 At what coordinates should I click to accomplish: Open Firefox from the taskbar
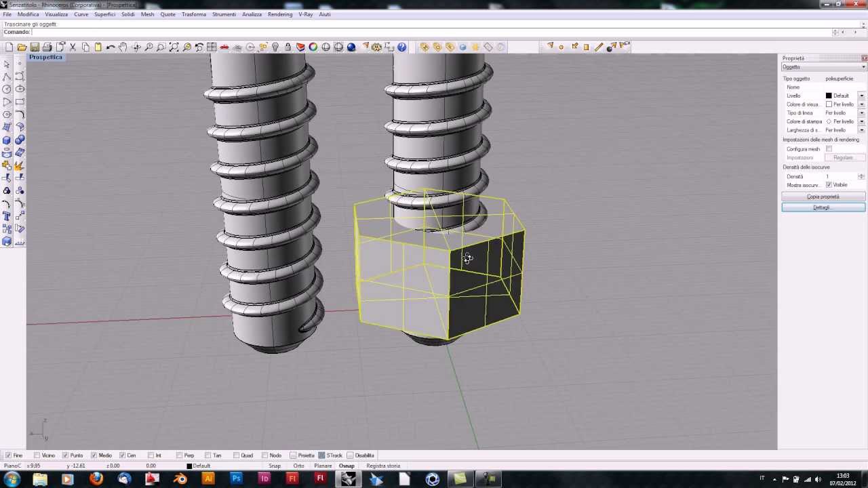(96, 479)
